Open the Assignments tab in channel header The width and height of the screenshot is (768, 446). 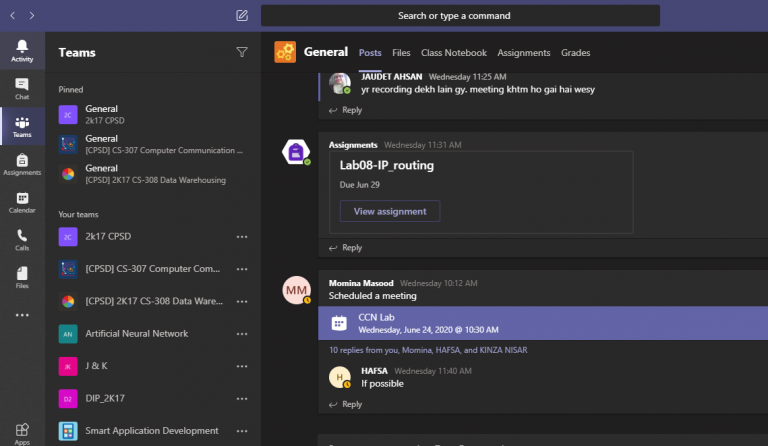coord(524,52)
